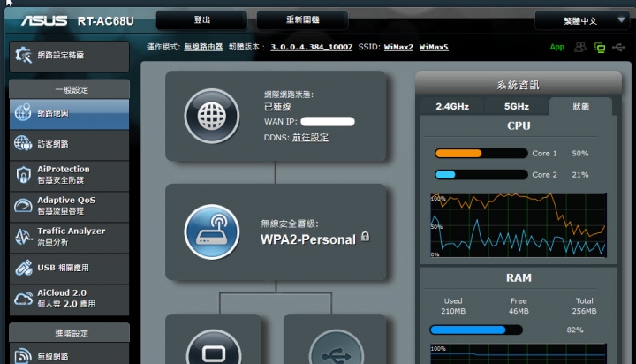The height and width of the screenshot is (364, 636).
Task: Click the green App link
Action: [556, 47]
